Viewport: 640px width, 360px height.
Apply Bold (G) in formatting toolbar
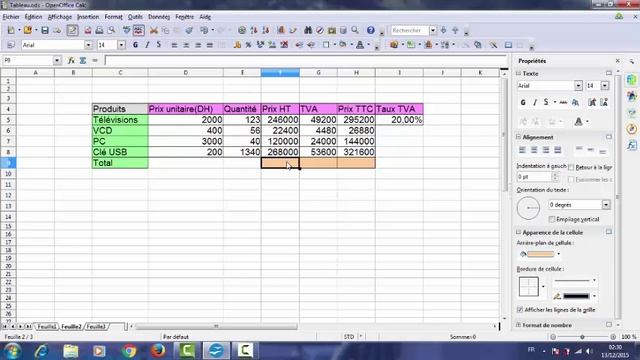tap(136, 45)
